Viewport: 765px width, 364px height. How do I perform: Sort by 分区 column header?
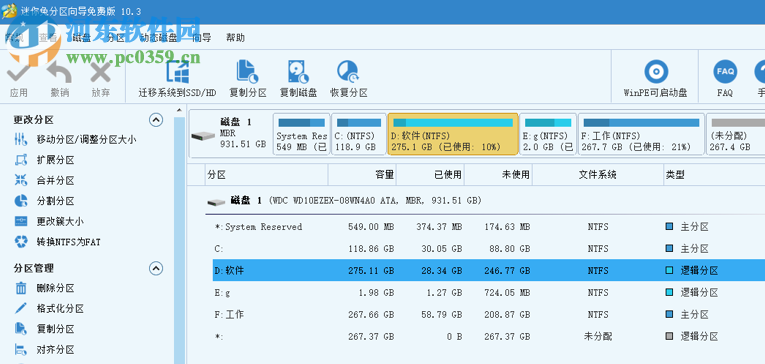click(266, 175)
